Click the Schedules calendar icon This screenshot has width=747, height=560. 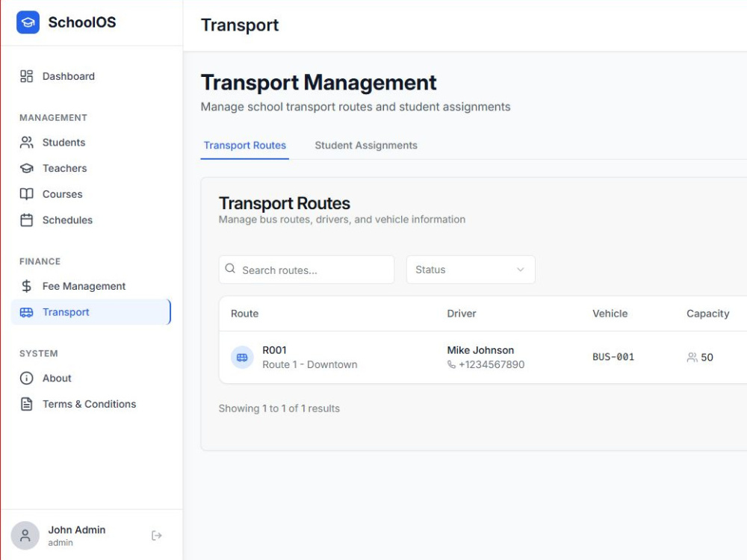coord(27,220)
